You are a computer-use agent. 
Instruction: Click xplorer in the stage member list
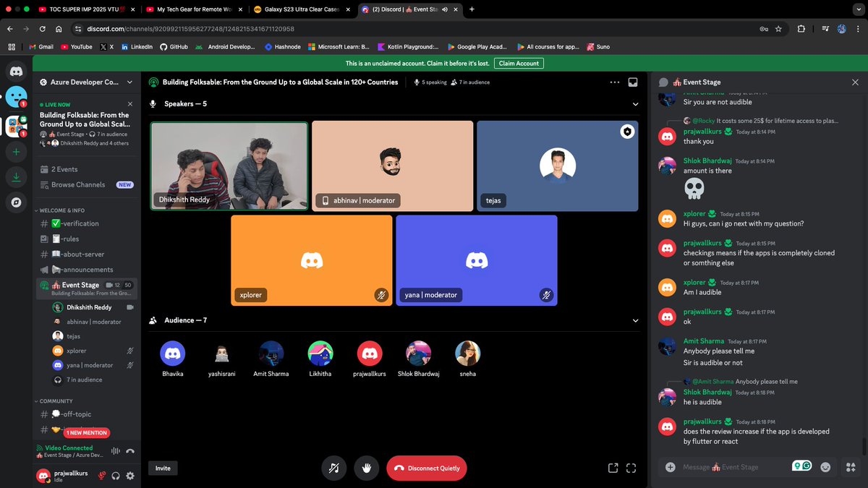[x=94, y=351]
